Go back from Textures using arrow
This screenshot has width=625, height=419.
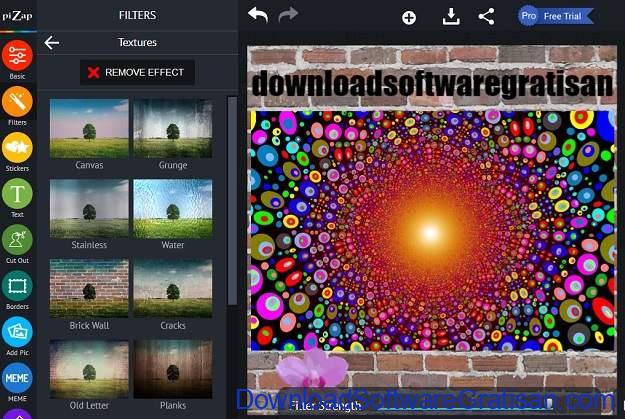tap(52, 43)
